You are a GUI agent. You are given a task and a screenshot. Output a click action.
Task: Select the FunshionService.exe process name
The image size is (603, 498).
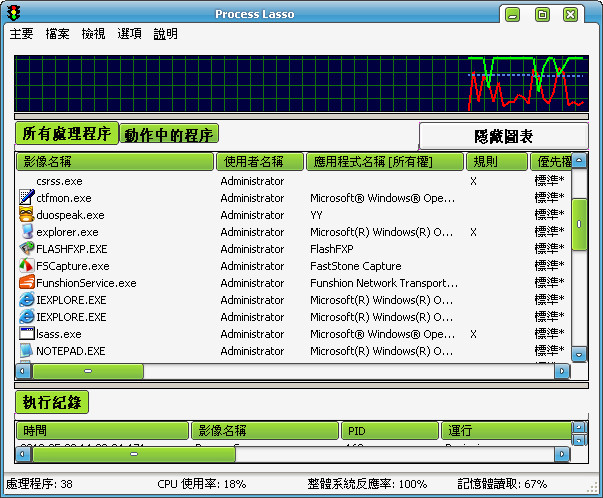pos(86,283)
